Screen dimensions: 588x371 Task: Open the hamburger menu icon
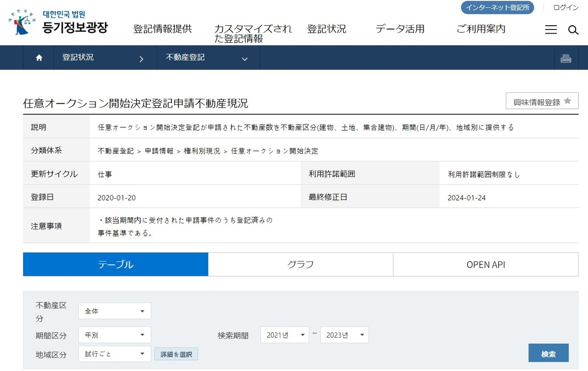(x=551, y=30)
